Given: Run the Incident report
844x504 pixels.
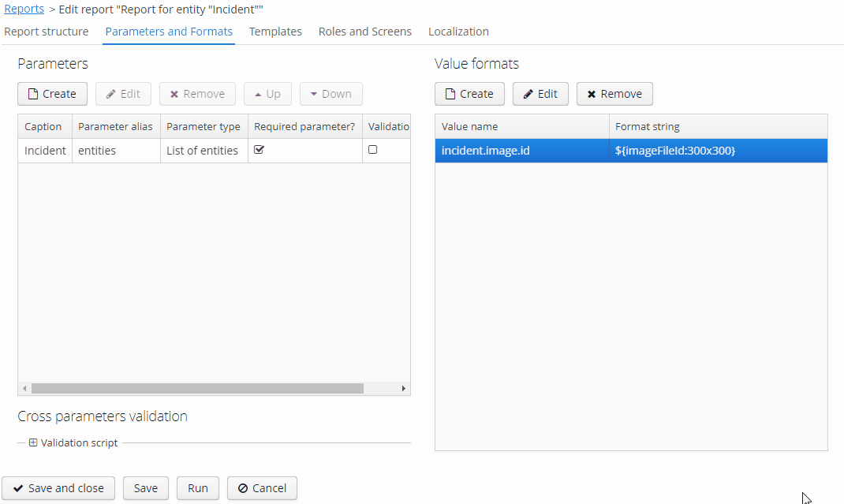Looking at the screenshot, I should click(x=197, y=487).
